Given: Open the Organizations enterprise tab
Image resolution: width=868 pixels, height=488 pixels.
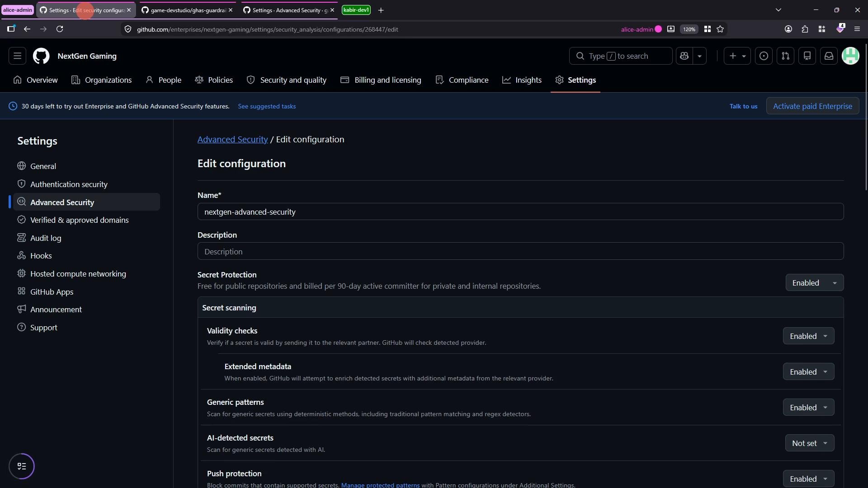Looking at the screenshot, I should pos(102,80).
